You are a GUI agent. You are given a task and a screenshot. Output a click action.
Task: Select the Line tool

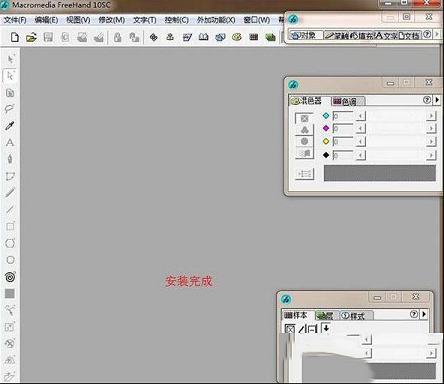click(10, 210)
